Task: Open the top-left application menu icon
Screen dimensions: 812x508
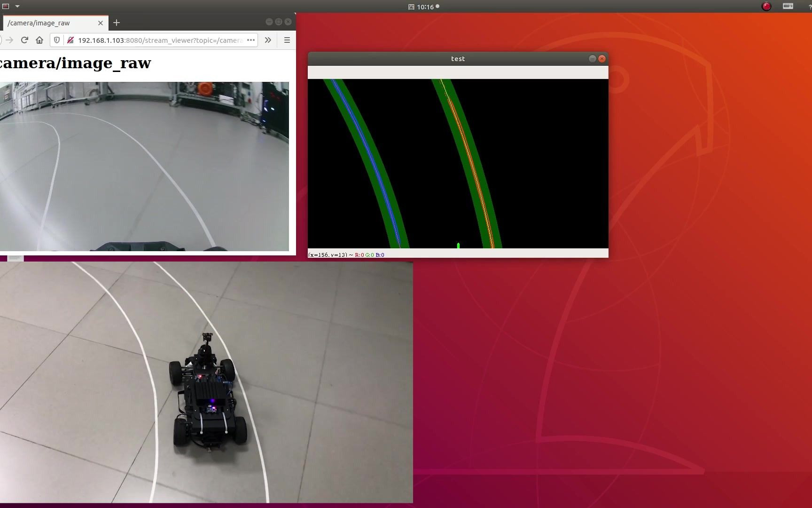Action: pyautogui.click(x=6, y=7)
